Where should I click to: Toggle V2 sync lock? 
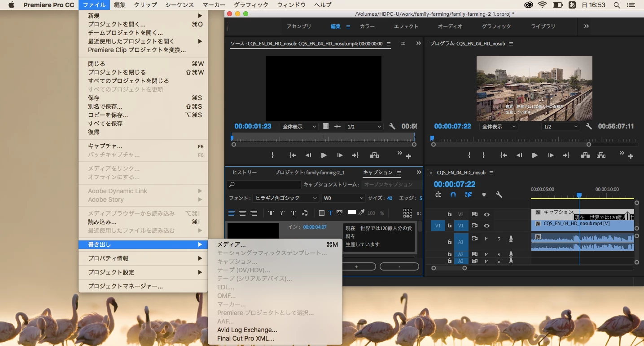click(474, 214)
